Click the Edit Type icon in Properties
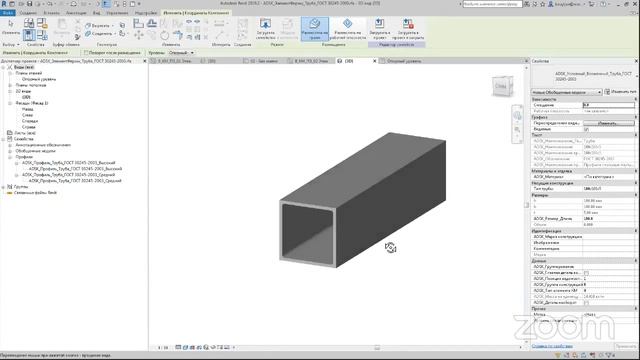Image resolution: width=640 pixels, height=360 pixels. pyautogui.click(x=607, y=92)
